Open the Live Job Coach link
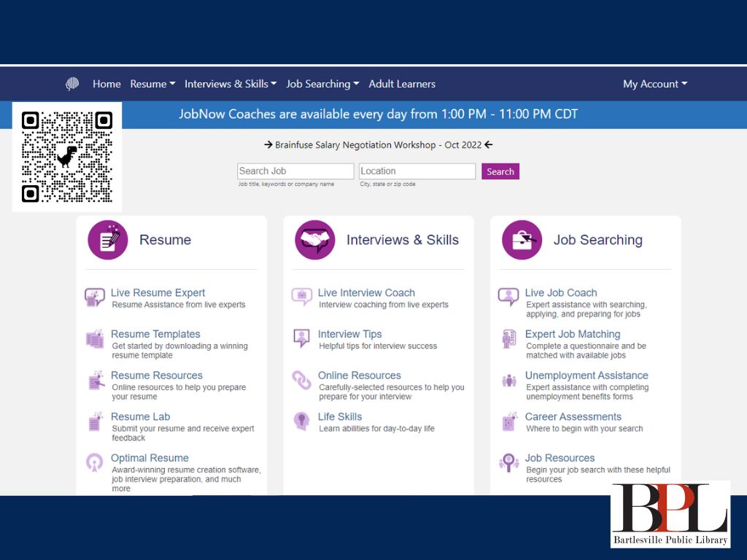Screen dimensions: 747x560 click(561, 293)
